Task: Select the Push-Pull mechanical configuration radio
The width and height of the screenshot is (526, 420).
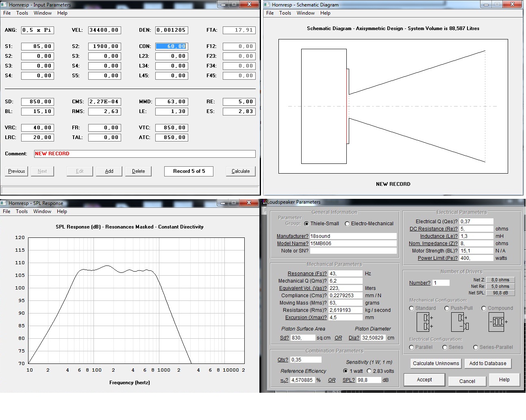Action: [447, 308]
